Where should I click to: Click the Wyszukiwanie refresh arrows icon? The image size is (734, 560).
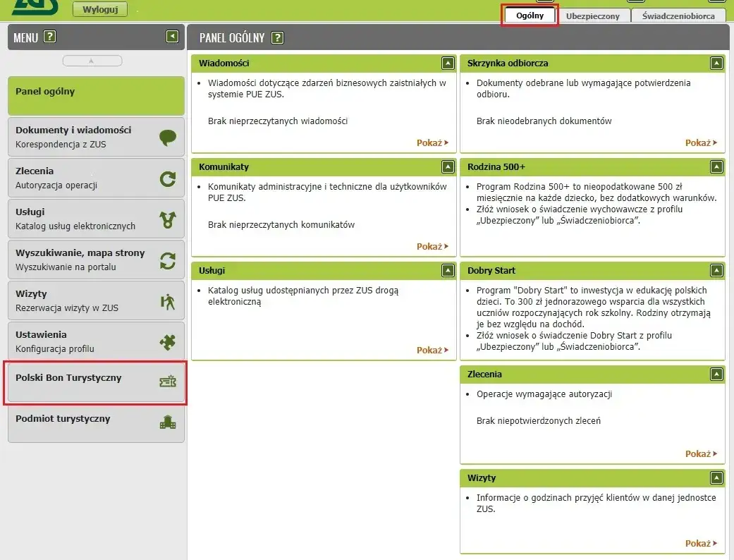coord(168,260)
